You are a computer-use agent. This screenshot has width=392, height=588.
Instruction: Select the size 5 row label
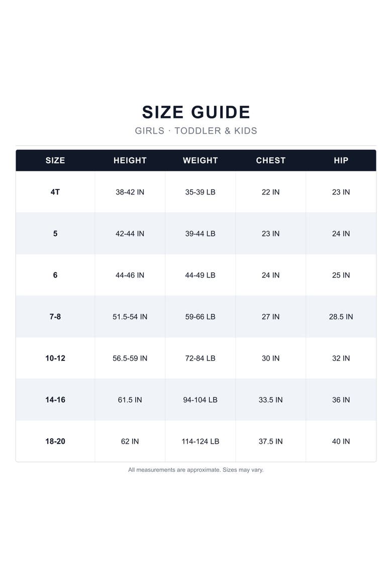click(x=55, y=234)
